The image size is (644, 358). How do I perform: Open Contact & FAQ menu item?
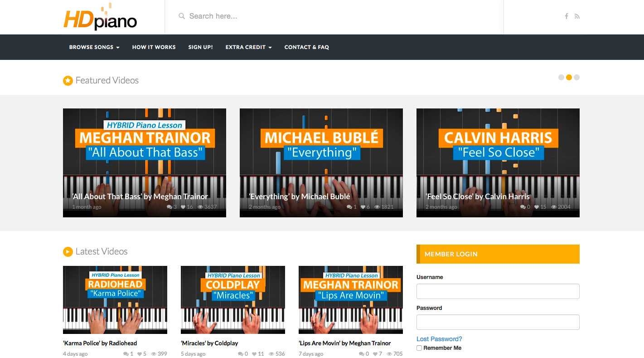coord(307,47)
